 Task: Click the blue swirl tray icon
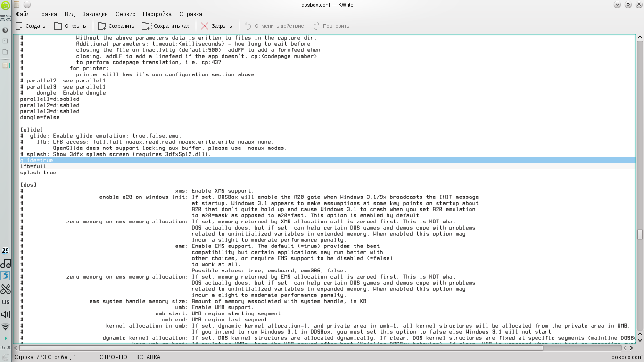pyautogui.click(x=6, y=276)
